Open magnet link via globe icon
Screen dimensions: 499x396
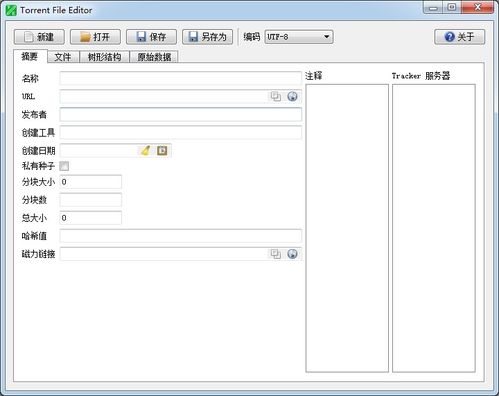[292, 254]
